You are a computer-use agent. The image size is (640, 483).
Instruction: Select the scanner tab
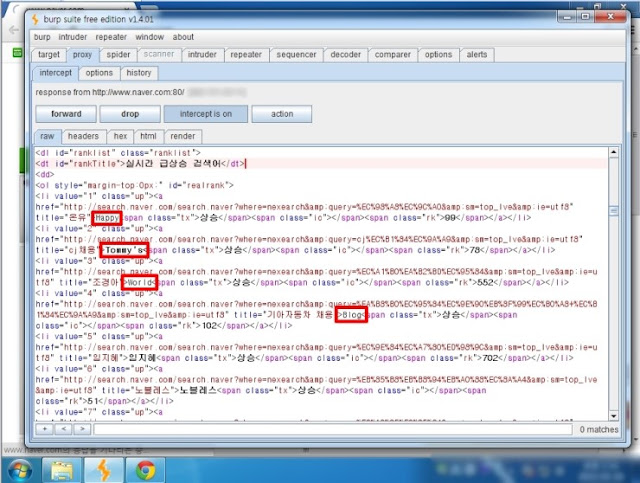click(x=159, y=54)
